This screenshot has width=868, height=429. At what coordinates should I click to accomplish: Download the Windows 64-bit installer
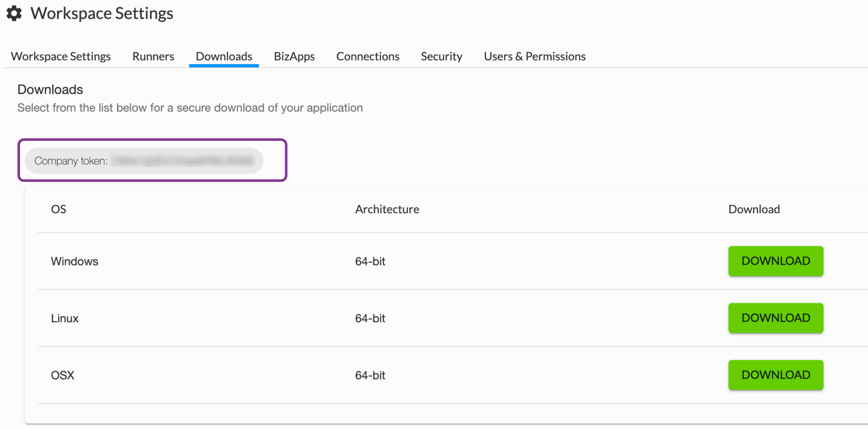776,261
